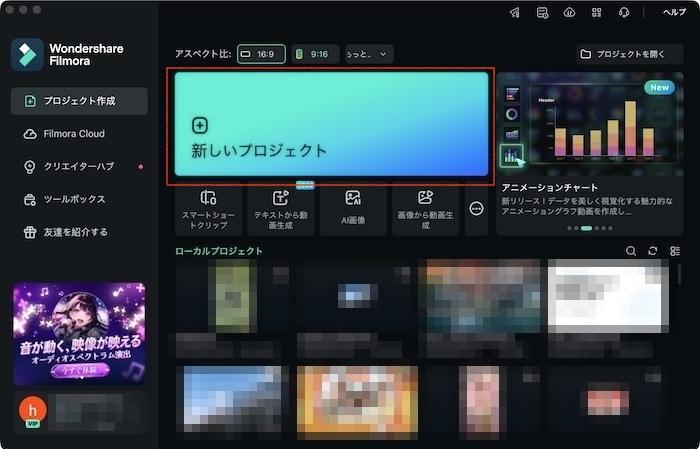Choose the 16:9 aspect ratio
Viewport: 700px width, 449px height.
tap(261, 54)
